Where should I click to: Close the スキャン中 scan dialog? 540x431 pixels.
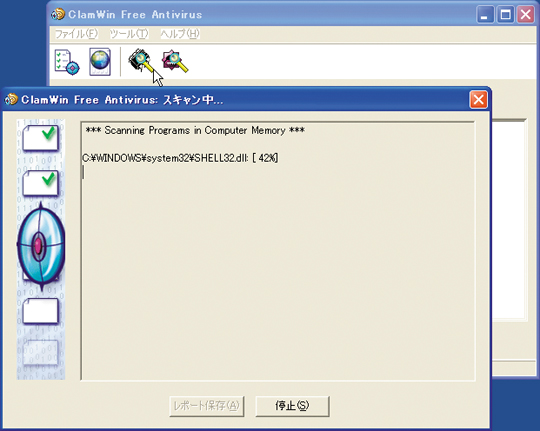tap(478, 100)
